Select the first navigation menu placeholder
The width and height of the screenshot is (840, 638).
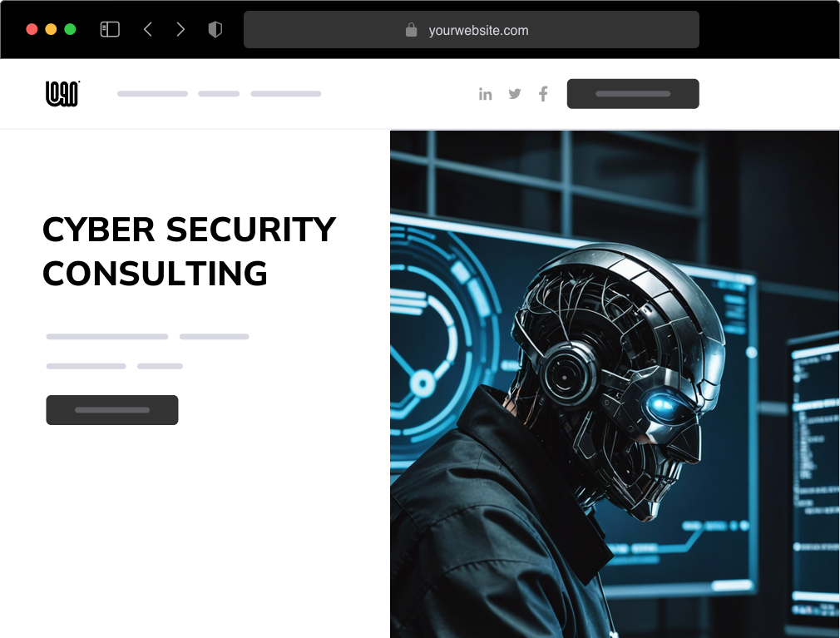click(x=152, y=94)
